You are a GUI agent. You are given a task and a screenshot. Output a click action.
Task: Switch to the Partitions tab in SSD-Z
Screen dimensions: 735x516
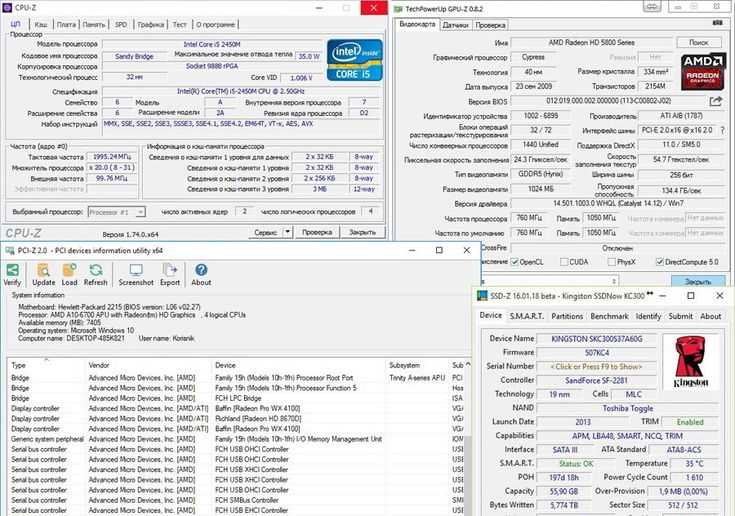click(567, 316)
